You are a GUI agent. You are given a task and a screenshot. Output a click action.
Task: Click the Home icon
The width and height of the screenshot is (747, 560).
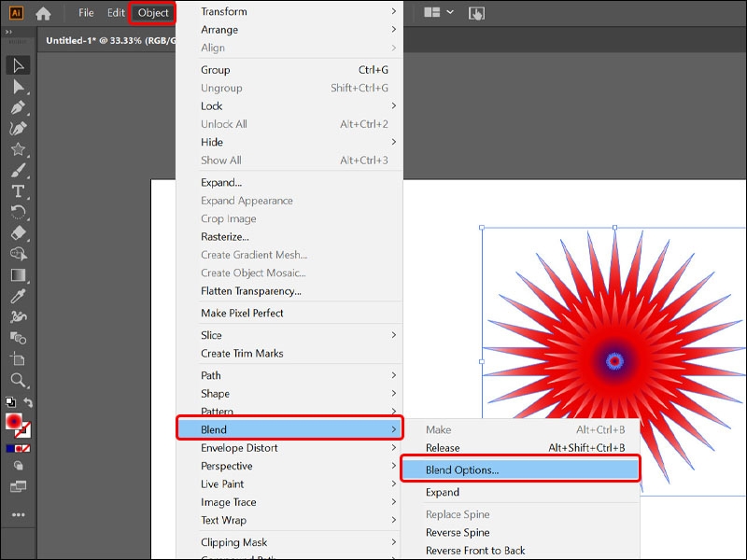(x=43, y=13)
